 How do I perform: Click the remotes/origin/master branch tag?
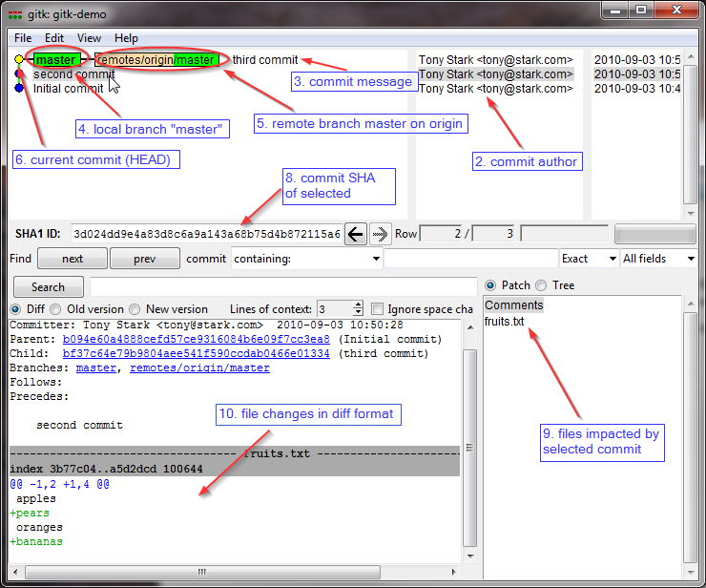(156, 59)
